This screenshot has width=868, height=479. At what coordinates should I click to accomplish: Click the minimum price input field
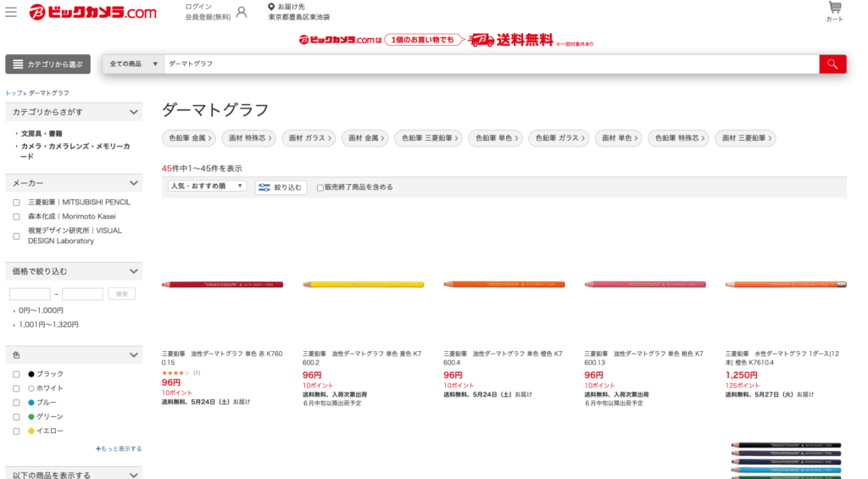(30, 294)
